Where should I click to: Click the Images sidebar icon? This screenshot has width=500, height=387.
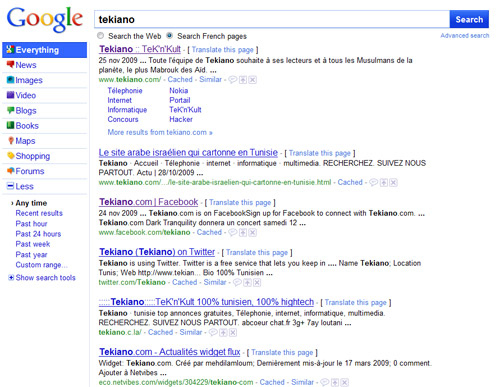(x=10, y=80)
